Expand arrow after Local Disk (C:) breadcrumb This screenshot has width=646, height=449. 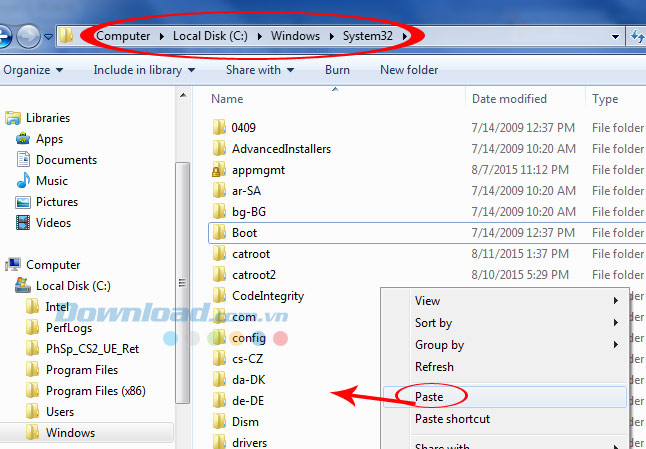point(260,37)
